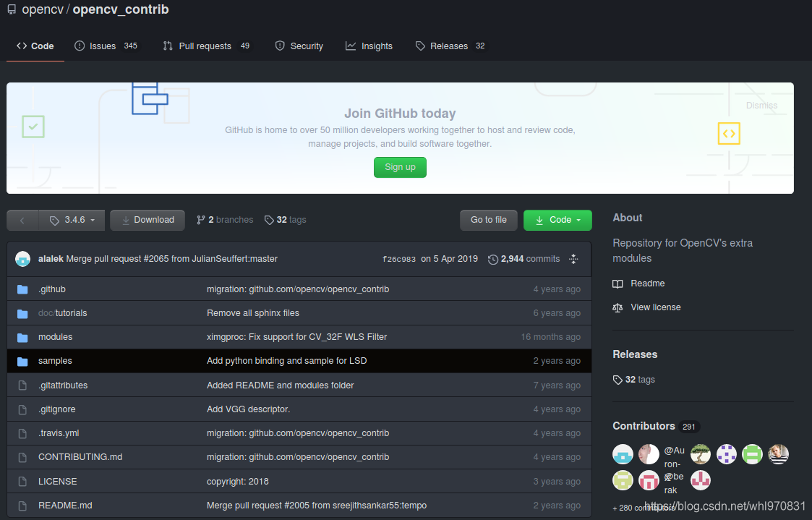
Task: Click the Go to file button
Action: tap(488, 220)
